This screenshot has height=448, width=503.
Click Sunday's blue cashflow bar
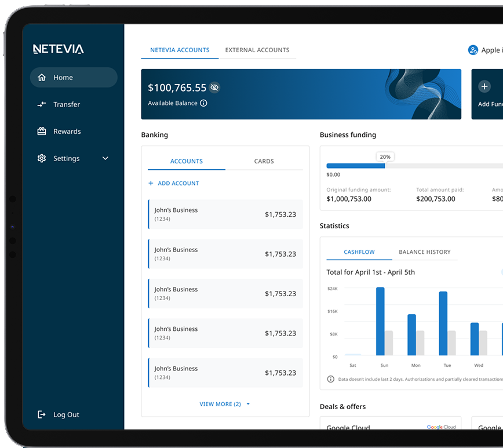pos(380,321)
